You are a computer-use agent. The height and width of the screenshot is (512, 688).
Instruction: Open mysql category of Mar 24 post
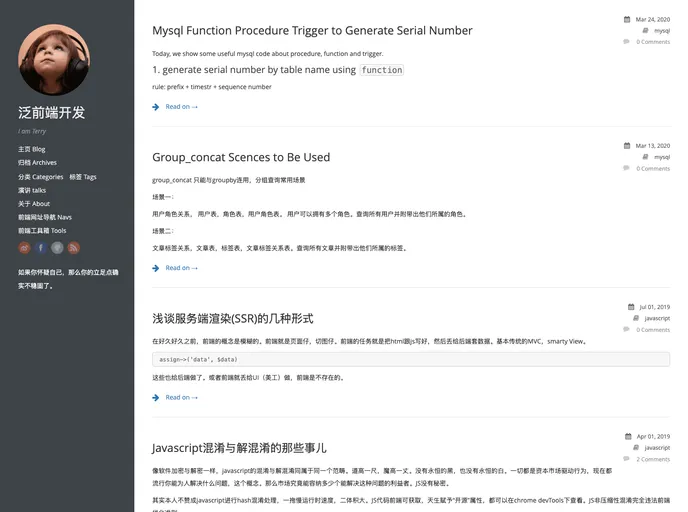pos(662,31)
